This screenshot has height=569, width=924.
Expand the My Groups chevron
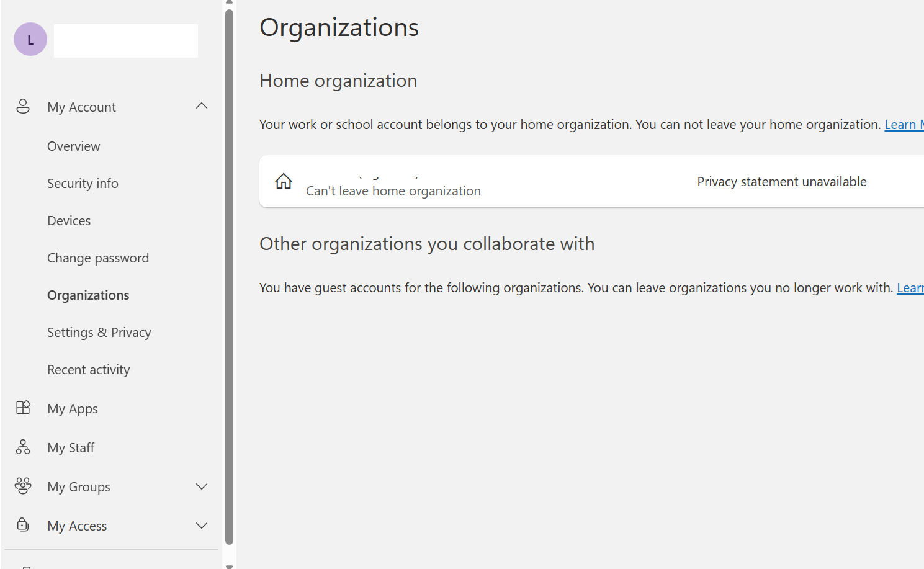point(202,486)
